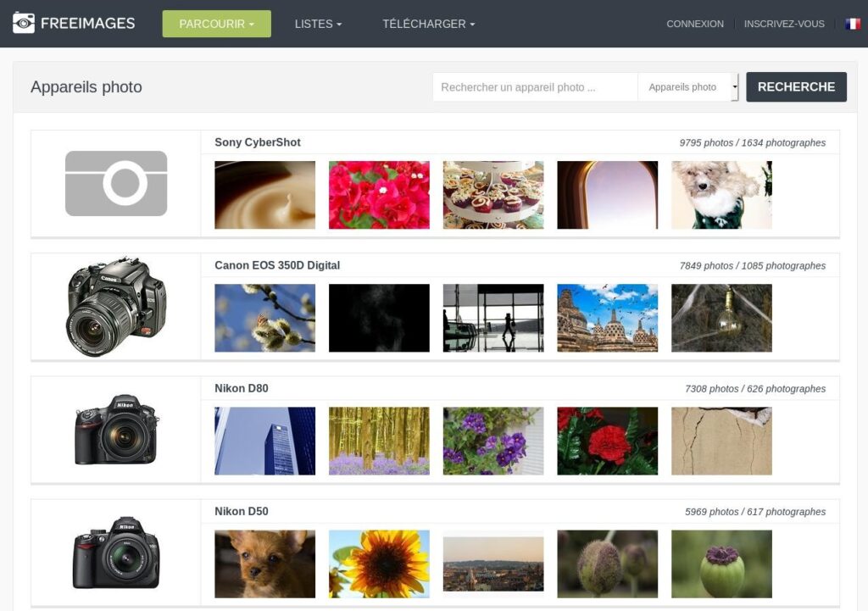The height and width of the screenshot is (611, 868).
Task: Click the FreeImages eye logo icon
Action: 23,23
